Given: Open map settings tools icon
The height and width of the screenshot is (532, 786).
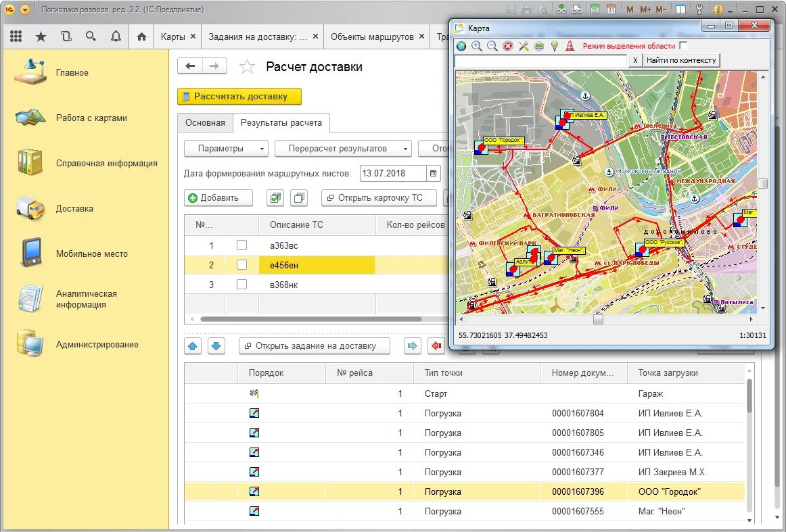Looking at the screenshot, I should (x=524, y=46).
